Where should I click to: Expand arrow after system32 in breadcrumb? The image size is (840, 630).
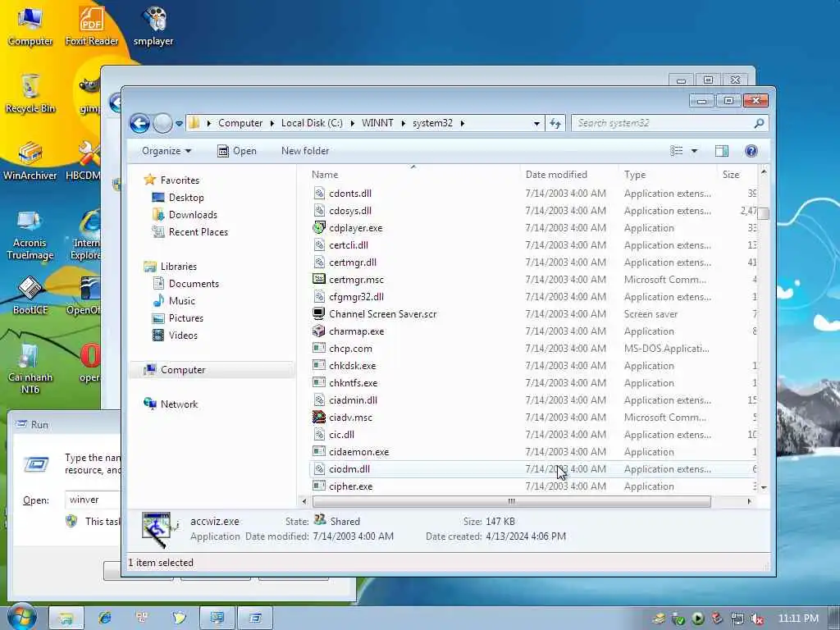(x=463, y=123)
